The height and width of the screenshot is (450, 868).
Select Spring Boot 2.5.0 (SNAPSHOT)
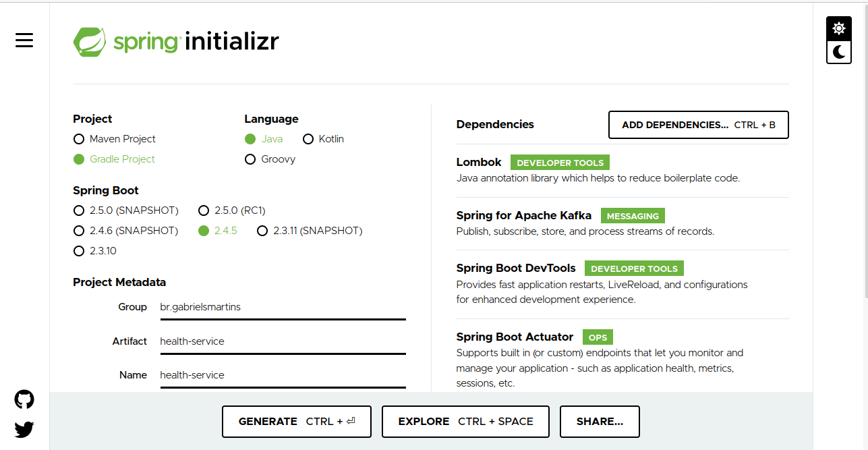(x=126, y=210)
